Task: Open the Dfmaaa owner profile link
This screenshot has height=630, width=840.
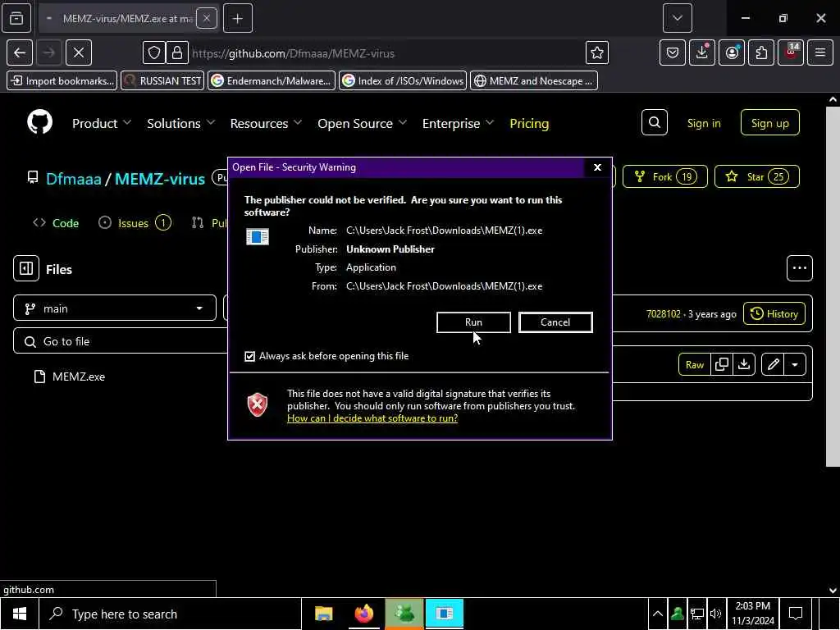Action: coord(73,179)
